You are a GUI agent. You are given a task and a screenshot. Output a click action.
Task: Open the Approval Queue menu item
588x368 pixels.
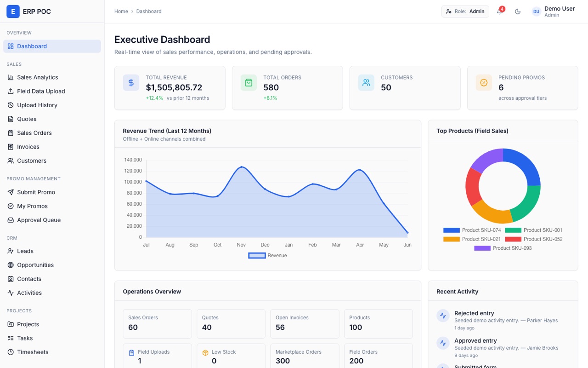click(x=52, y=220)
